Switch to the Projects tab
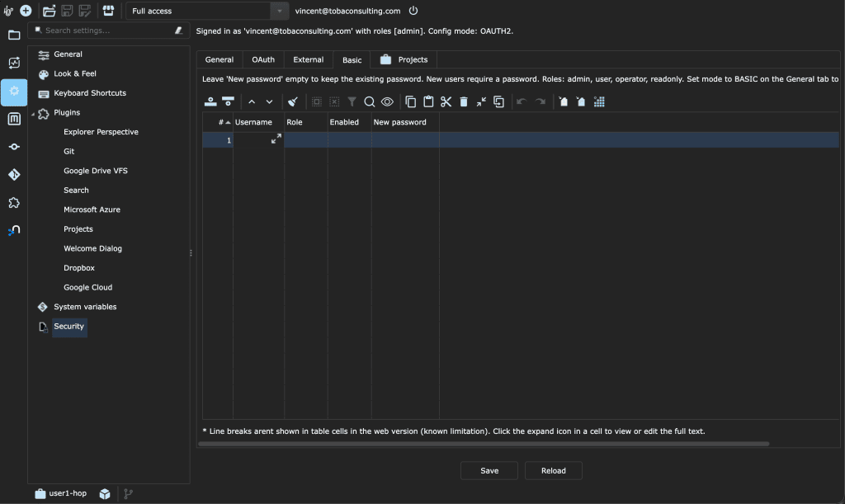 (x=404, y=59)
